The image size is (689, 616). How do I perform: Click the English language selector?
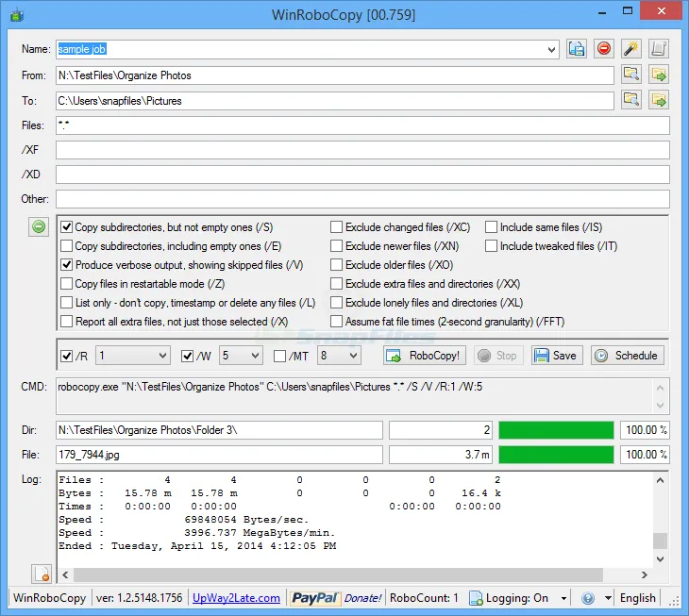638,598
